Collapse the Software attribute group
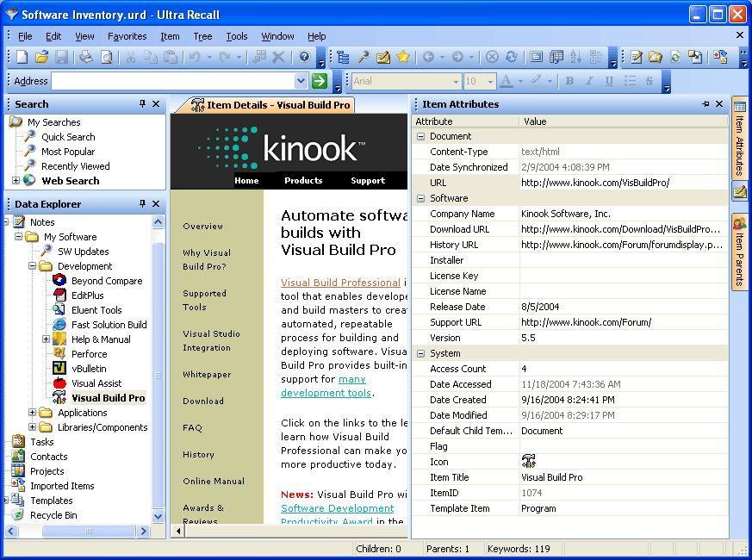Viewport: 752px width, 560px height. pyautogui.click(x=420, y=198)
